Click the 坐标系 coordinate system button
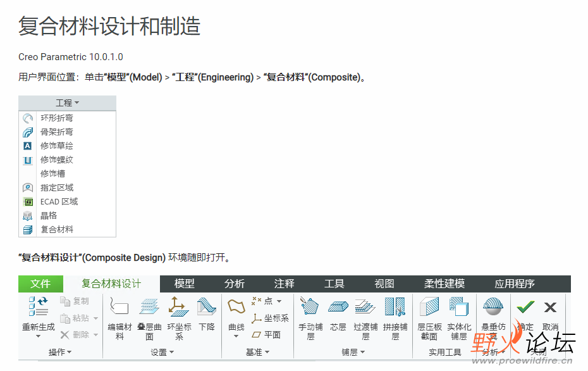 tap(271, 318)
